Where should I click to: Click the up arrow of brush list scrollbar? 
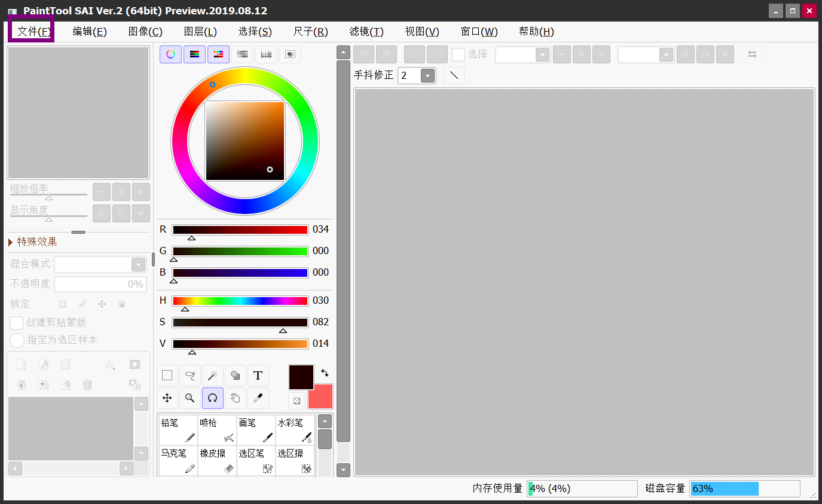[x=325, y=421]
